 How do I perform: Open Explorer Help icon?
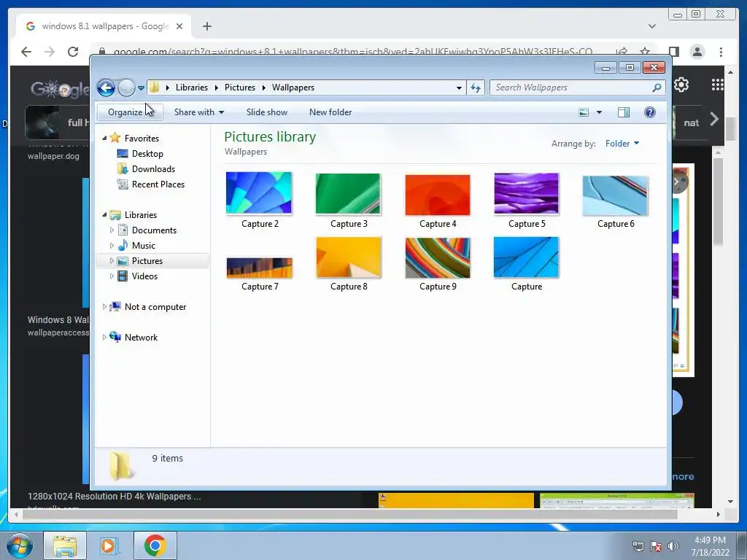650,112
